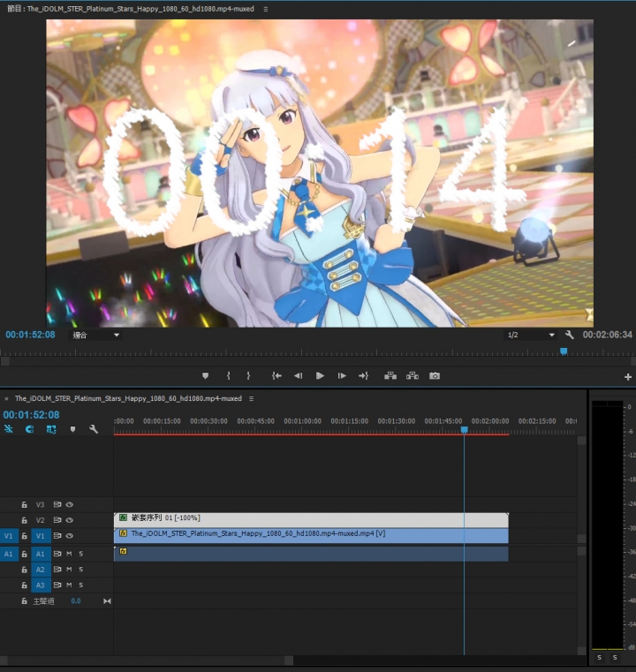The width and height of the screenshot is (636, 672).
Task: Solo audio track A1
Action: pos(81,554)
